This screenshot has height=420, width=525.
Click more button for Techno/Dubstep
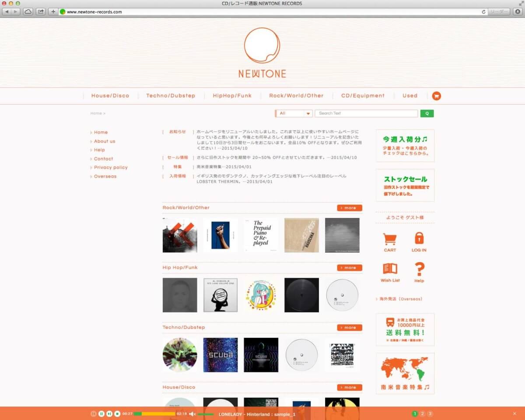point(350,328)
